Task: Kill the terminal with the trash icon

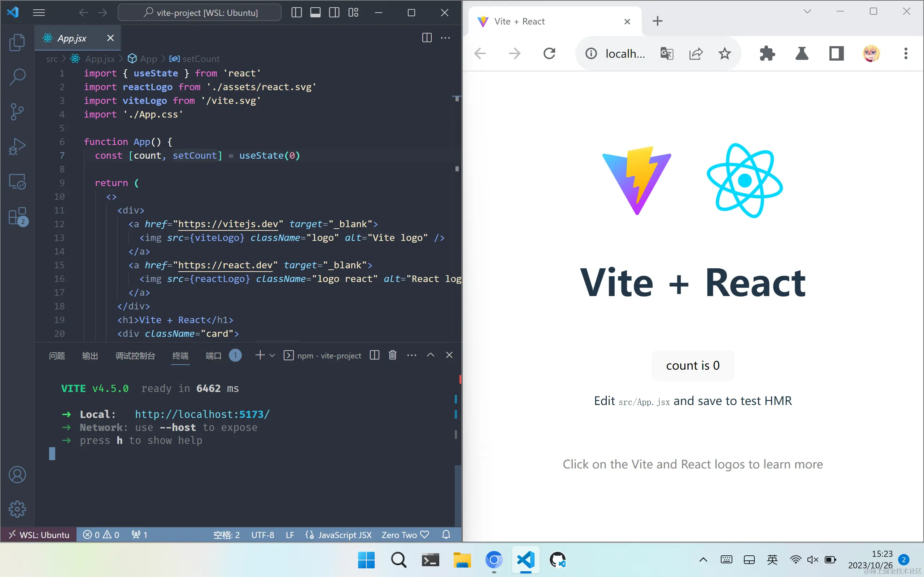Action: (392, 355)
